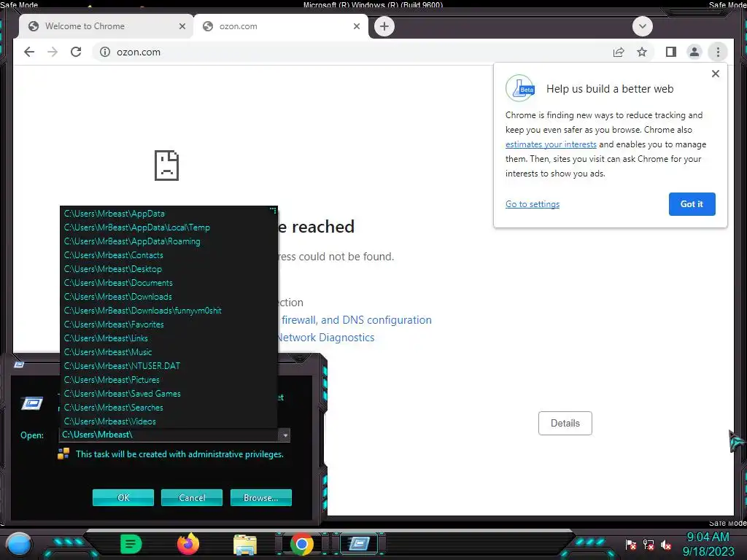Open Chrome's three-dot menu
Screen dimensions: 747x560
click(x=718, y=52)
